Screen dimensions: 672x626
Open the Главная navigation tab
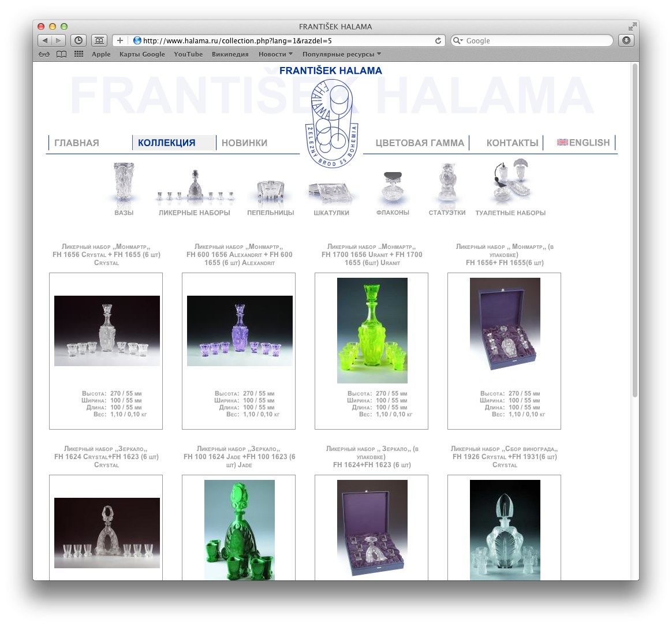(77, 143)
